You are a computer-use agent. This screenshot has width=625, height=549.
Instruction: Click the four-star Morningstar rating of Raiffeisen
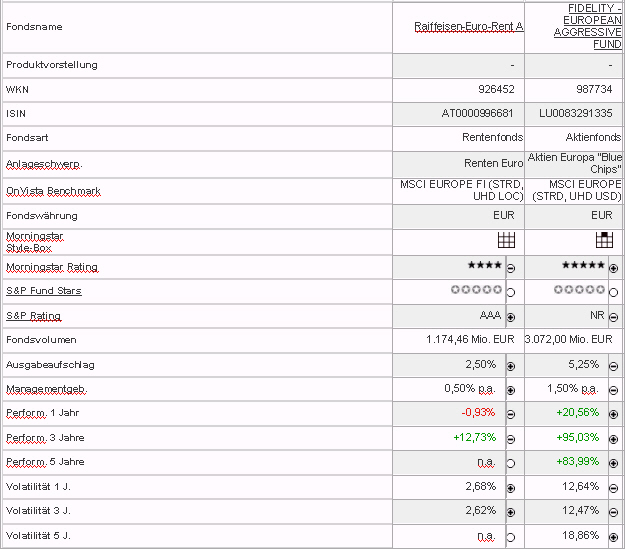[485, 265]
